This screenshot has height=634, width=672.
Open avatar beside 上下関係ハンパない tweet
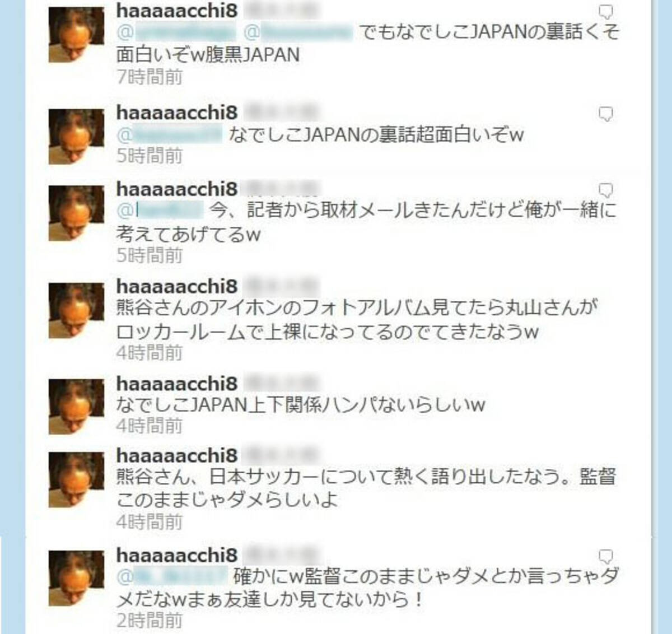tap(76, 407)
